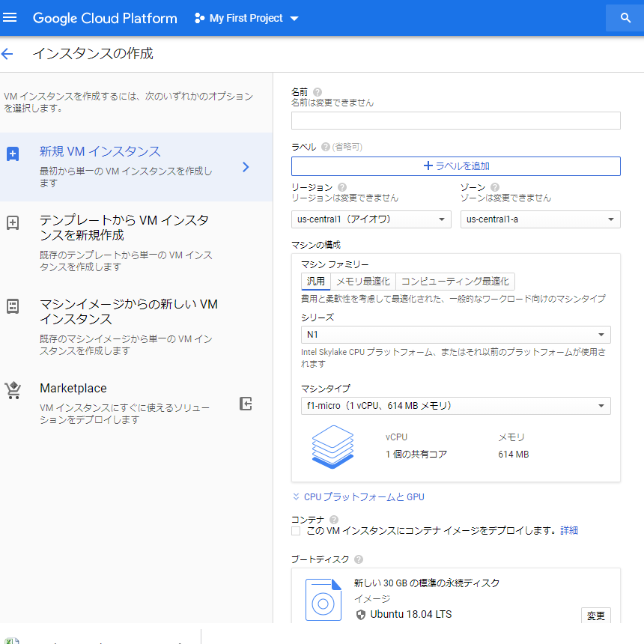
Task: Click the 614 MB memory value
Action: coord(514,455)
